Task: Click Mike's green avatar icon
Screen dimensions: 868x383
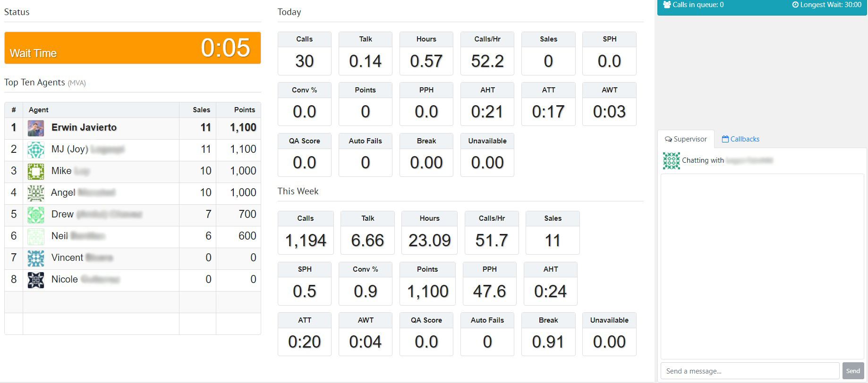Action: (x=36, y=171)
